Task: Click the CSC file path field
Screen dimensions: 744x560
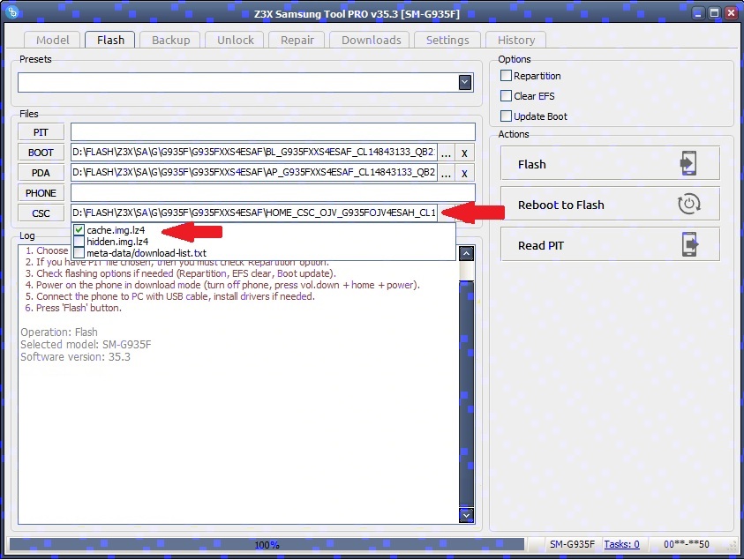Action: [x=254, y=213]
